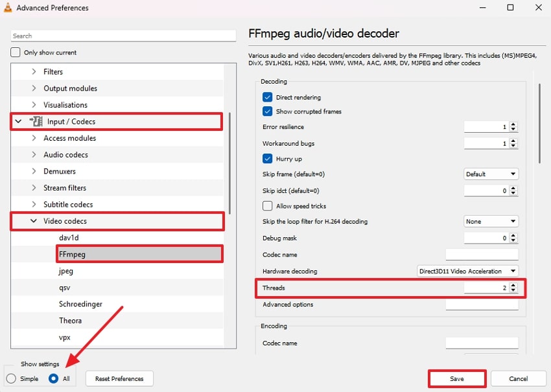The image size is (551, 392).
Task: Click the Threads number field
Action: tap(486, 288)
